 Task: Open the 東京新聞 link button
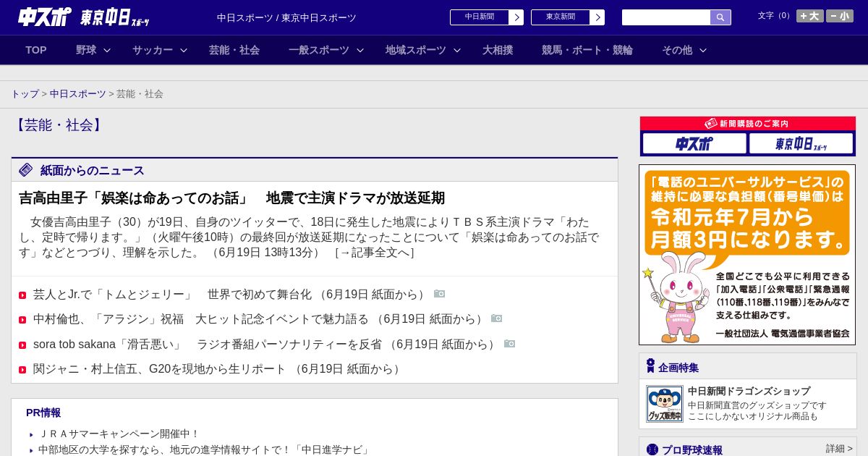pyautogui.click(x=561, y=17)
